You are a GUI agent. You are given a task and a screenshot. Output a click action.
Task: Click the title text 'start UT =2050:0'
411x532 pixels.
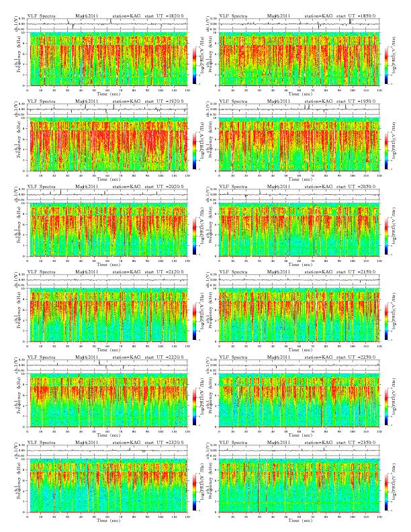(356, 186)
